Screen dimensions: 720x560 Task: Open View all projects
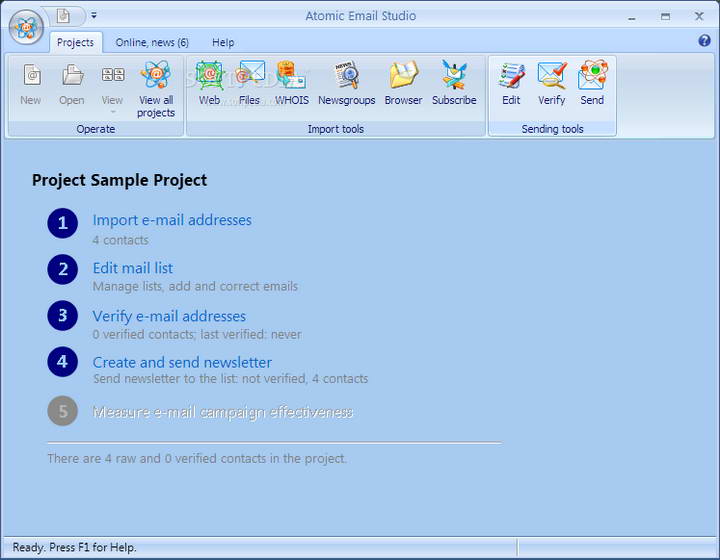tap(156, 89)
